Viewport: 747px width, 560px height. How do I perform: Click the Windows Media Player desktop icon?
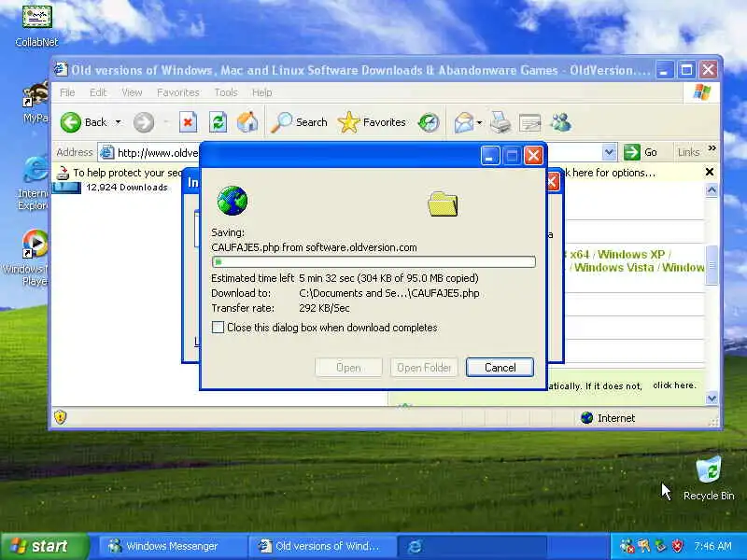pos(33,259)
